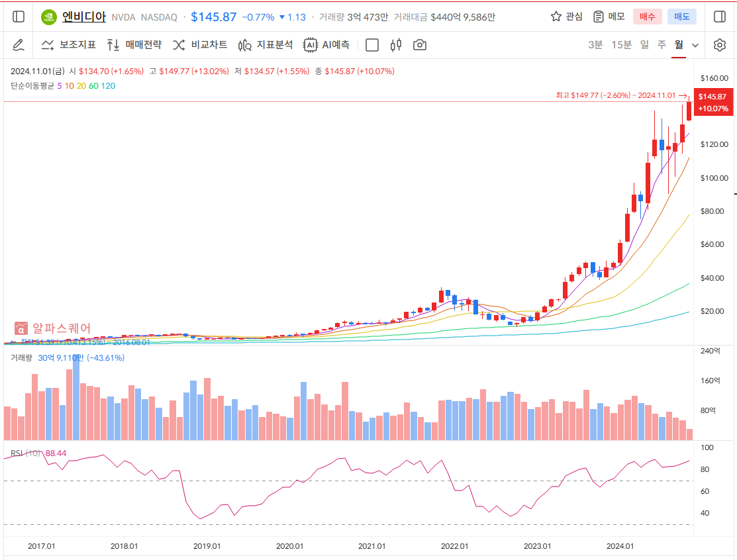Click moving average period 20

point(81,86)
